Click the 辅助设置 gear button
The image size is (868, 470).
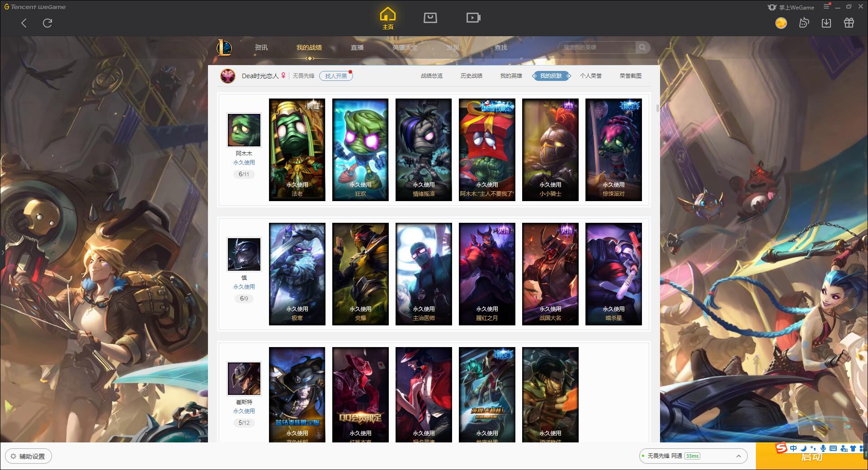click(x=28, y=456)
